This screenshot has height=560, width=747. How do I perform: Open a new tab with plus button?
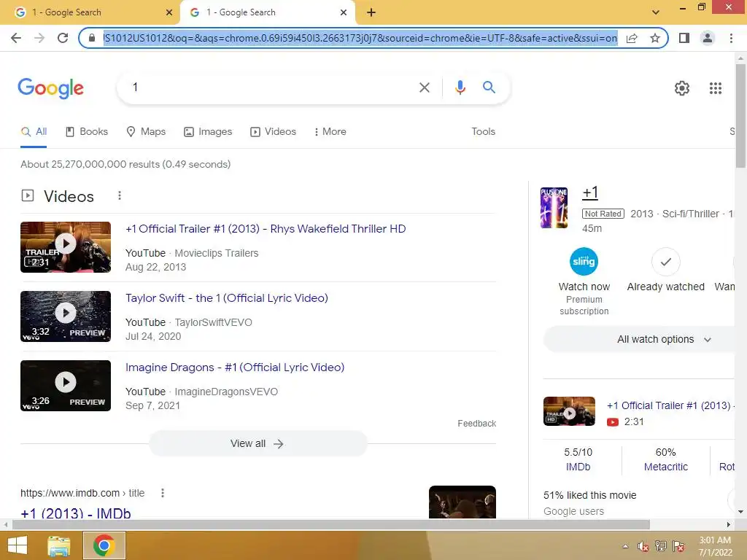click(x=371, y=12)
